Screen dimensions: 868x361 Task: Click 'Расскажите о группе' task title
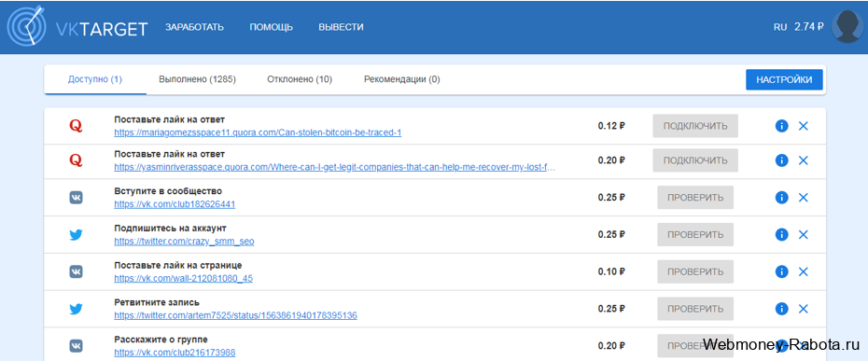[161, 340]
